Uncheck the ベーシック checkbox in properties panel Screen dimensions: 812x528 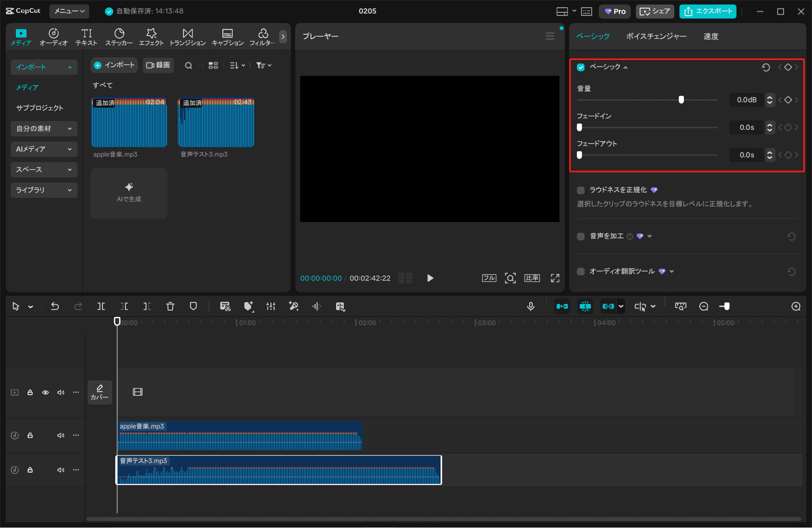point(581,67)
